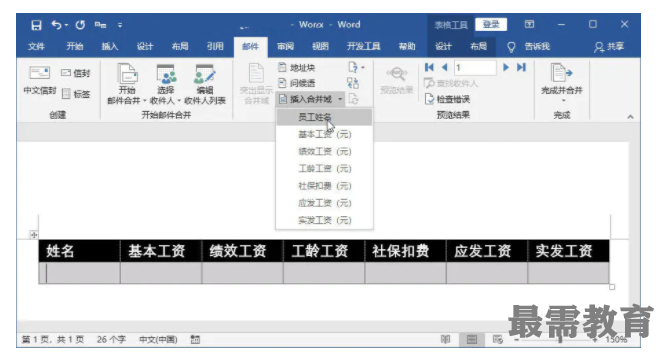Switch to the 引用 ribbon tab
The width and height of the screenshot is (660, 361).
(x=215, y=46)
